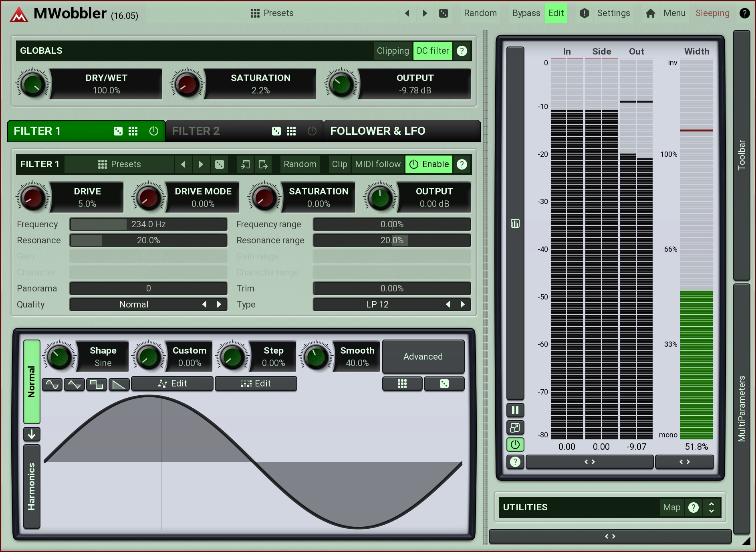Screen dimensions: 756x552
Task: Click the global Output knob
Action: click(341, 84)
